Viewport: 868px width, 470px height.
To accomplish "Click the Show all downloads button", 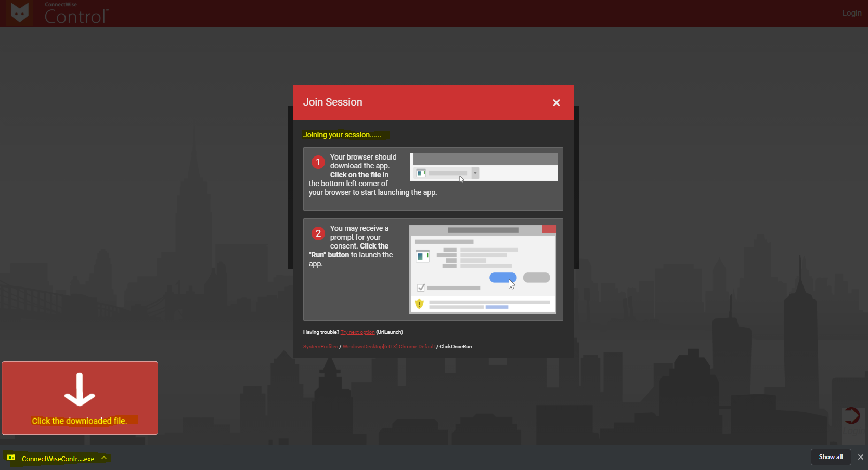I will coord(831,457).
